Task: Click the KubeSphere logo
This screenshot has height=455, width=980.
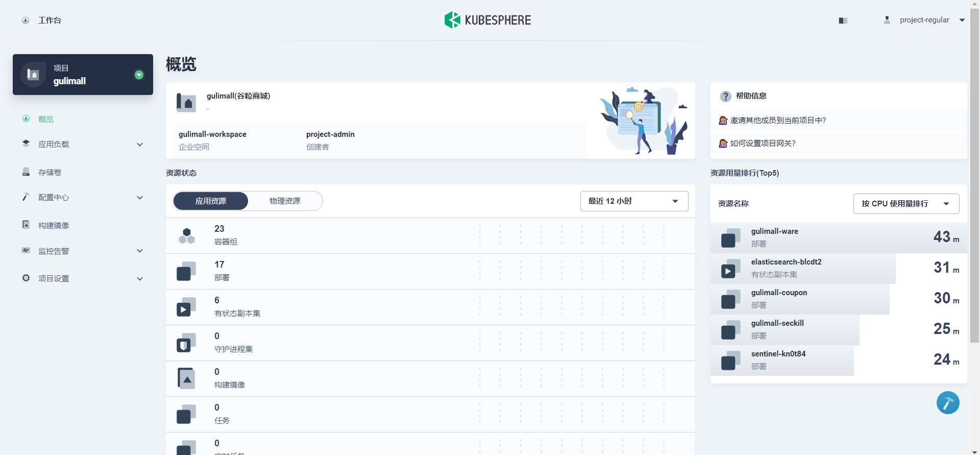Action: [x=487, y=20]
